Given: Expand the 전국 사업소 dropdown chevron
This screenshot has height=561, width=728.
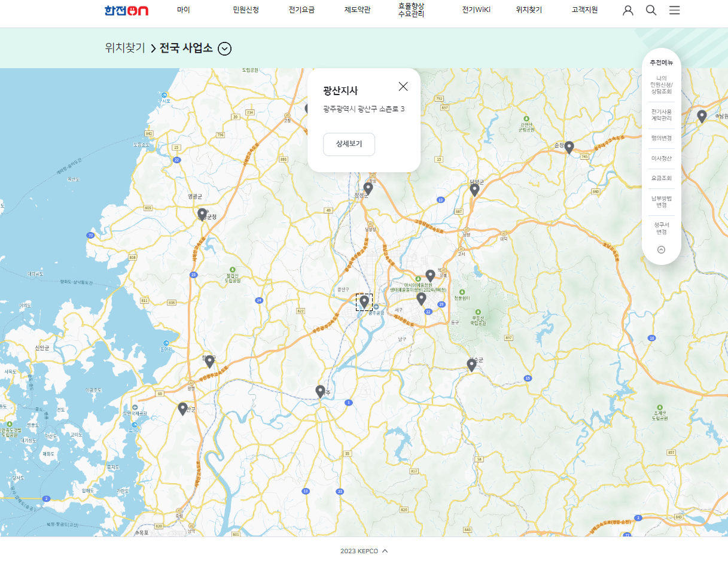Looking at the screenshot, I should 224,48.
